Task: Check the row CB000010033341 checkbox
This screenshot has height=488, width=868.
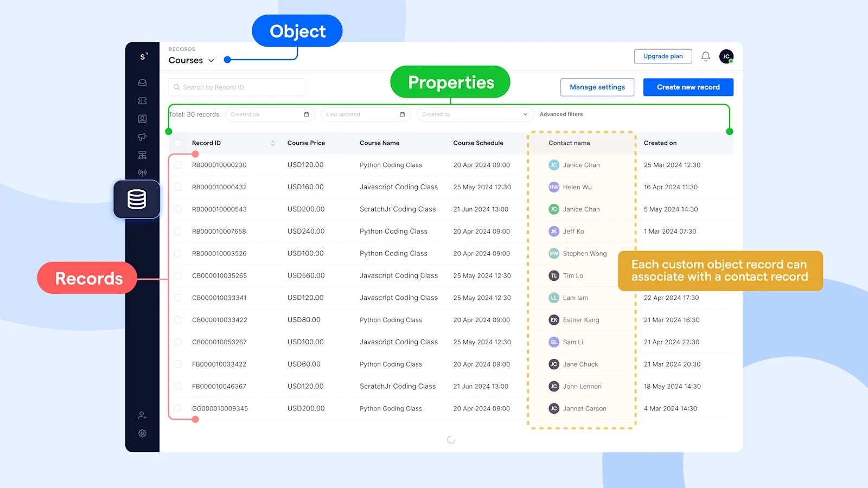Action: pyautogui.click(x=178, y=298)
